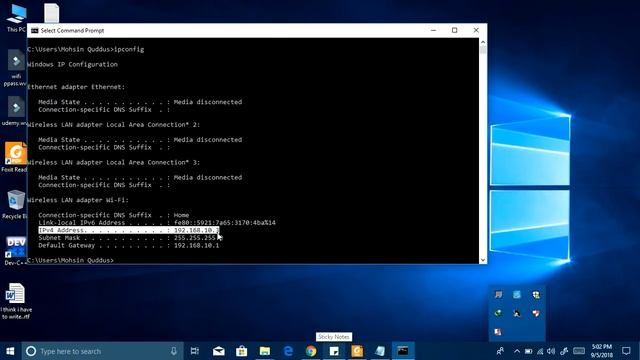Open Task View on the taskbar
The height and width of the screenshot is (360, 640).
pyautogui.click(x=195, y=351)
